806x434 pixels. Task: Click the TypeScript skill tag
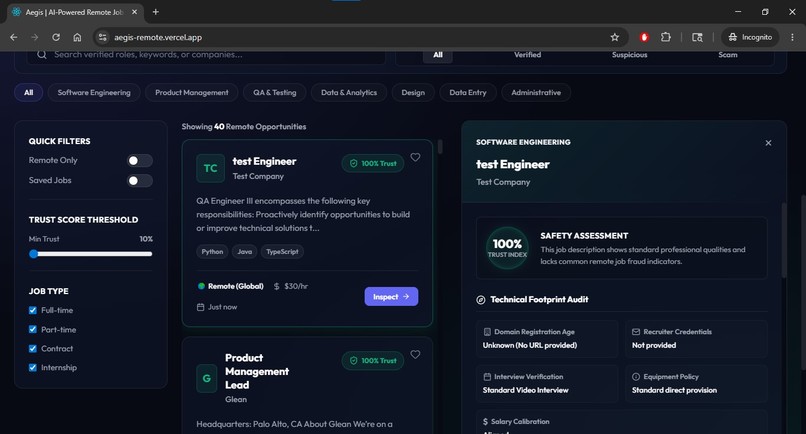coord(282,252)
